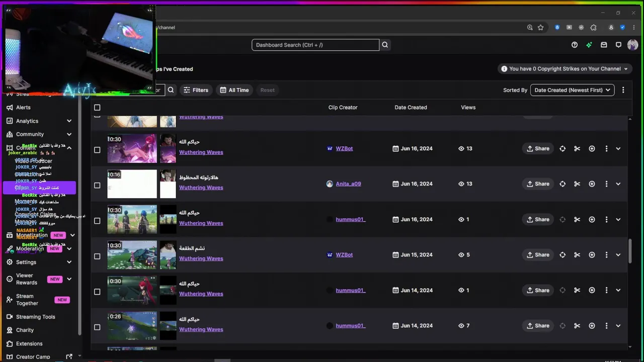Share the Anita_a09 clip

click(538, 184)
